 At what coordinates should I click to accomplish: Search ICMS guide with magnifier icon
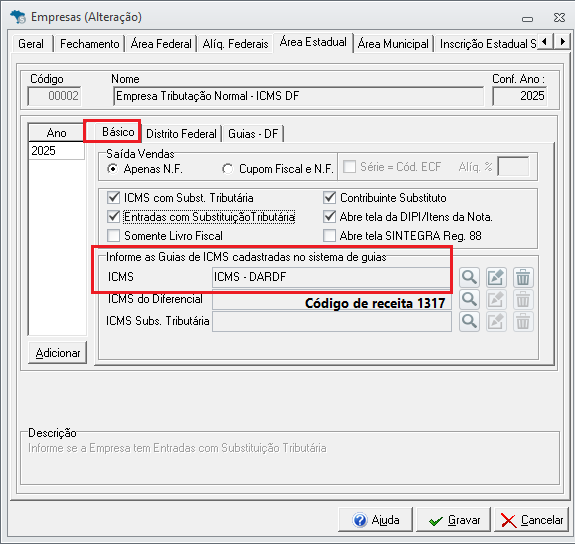click(x=469, y=277)
